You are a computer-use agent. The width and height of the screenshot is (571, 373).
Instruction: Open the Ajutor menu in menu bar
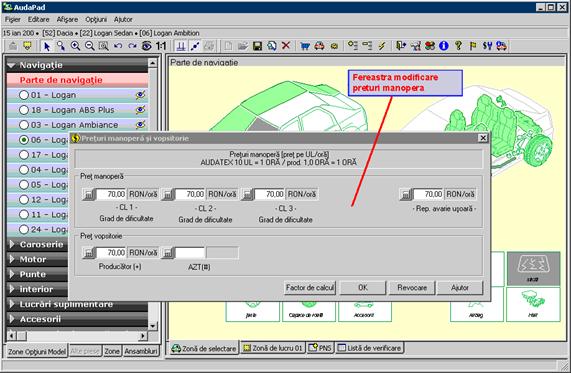[x=123, y=19]
